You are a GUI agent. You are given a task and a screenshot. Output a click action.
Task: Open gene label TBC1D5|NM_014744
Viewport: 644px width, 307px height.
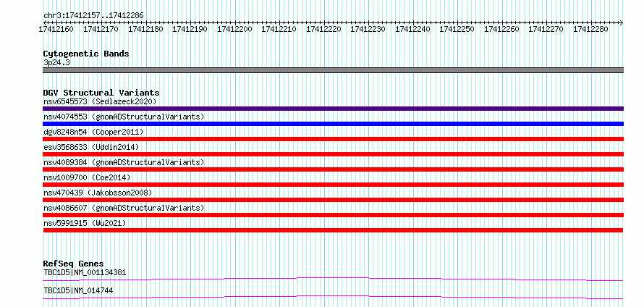pyautogui.click(x=78, y=291)
